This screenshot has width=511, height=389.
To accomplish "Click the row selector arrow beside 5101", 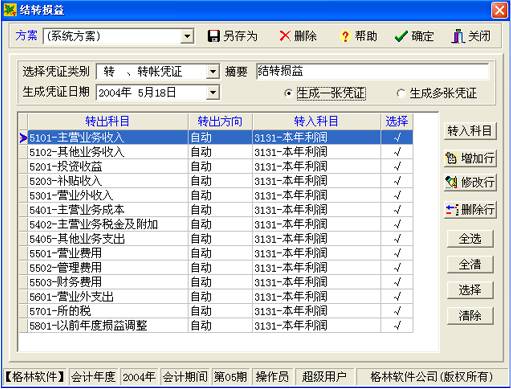I will pyautogui.click(x=23, y=137).
